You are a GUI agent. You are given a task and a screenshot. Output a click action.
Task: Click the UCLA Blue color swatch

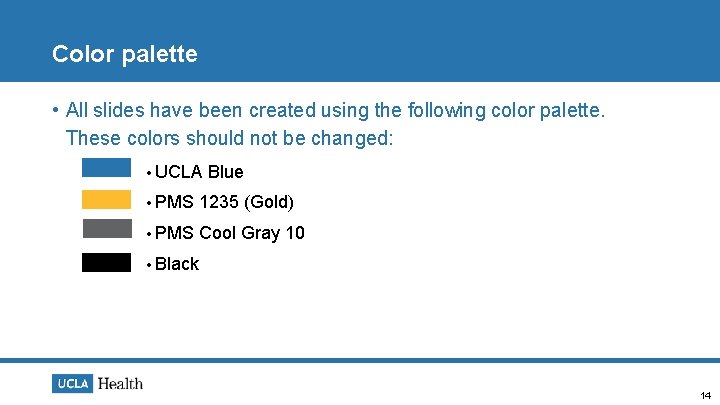[x=107, y=168]
